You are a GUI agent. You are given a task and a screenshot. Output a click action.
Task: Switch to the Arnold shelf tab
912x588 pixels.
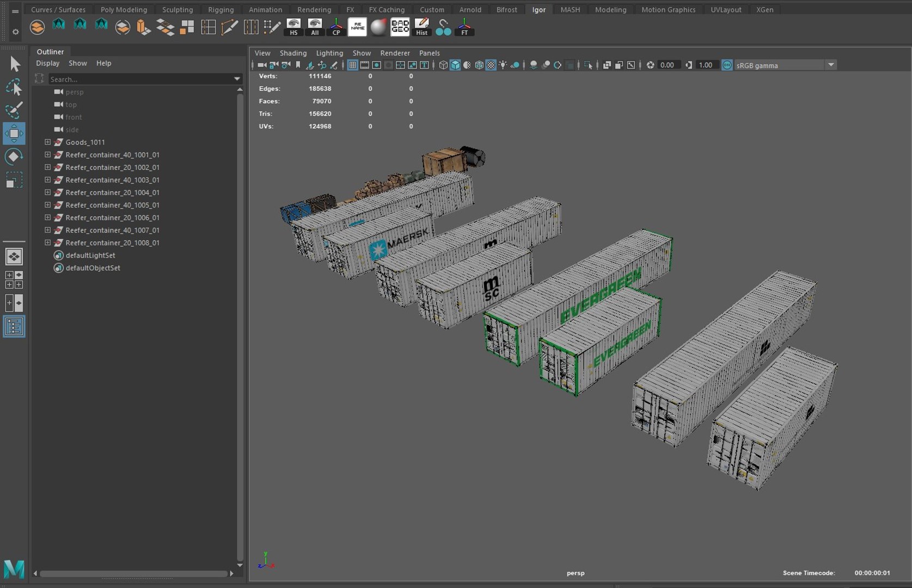470,10
